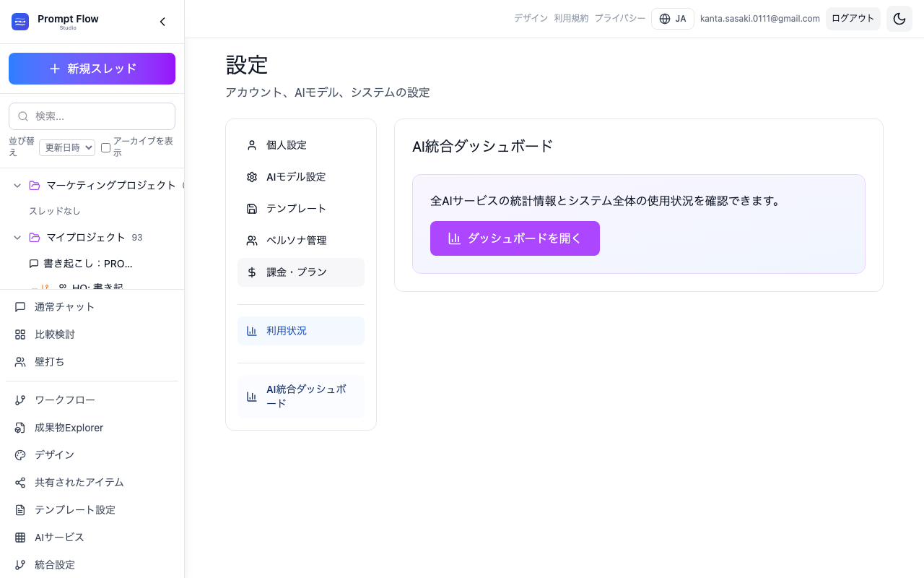The width and height of the screenshot is (924, 578).
Task: Click the 新規スレッド button
Action: pos(92,69)
